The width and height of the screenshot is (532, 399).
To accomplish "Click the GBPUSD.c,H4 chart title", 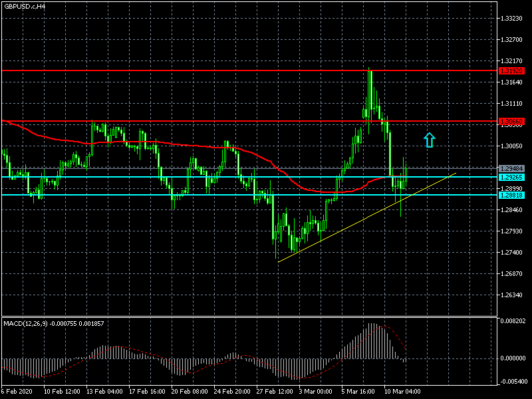I will point(25,6).
